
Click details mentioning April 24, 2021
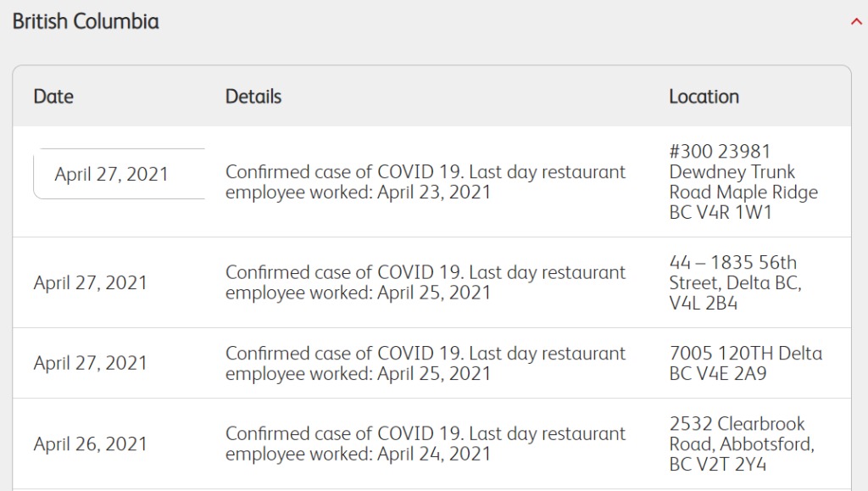click(x=426, y=444)
